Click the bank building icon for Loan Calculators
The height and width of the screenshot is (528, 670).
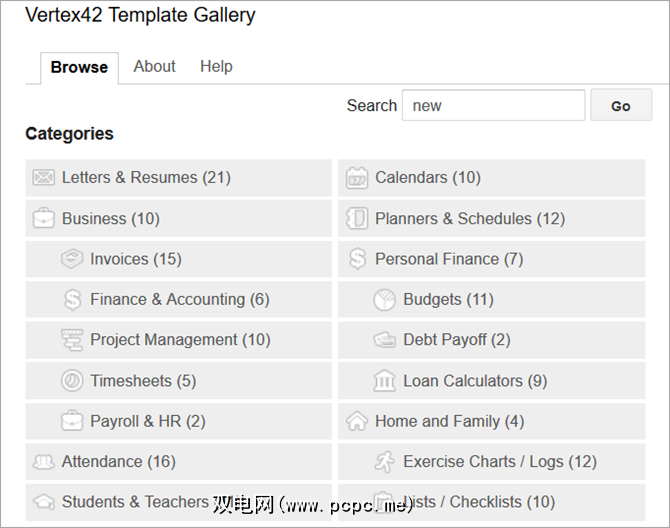(x=385, y=381)
